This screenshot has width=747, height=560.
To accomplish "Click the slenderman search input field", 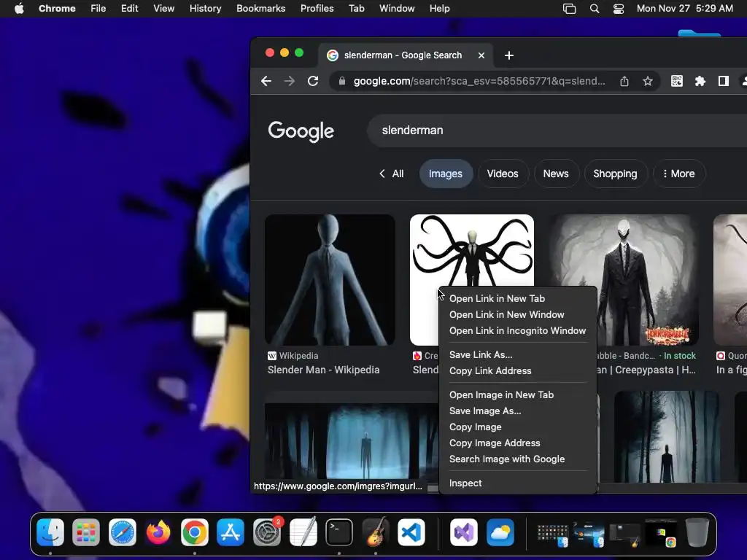I will [557, 131].
